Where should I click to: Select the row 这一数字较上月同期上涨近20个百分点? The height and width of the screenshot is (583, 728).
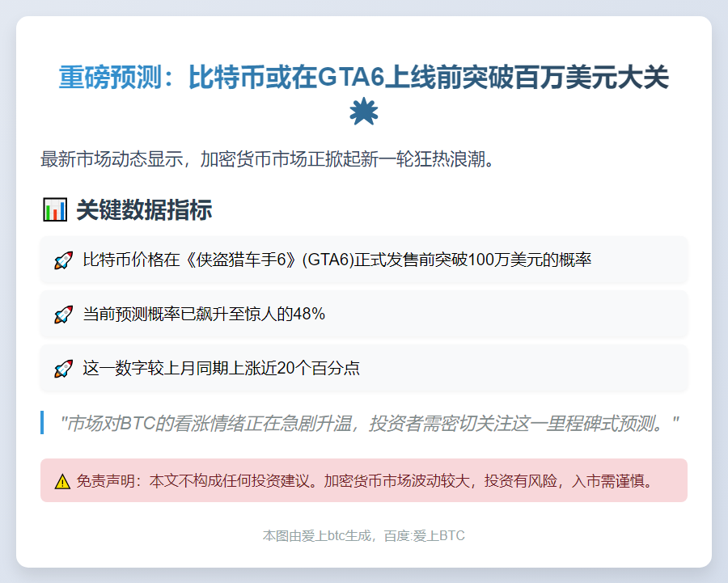click(x=363, y=369)
